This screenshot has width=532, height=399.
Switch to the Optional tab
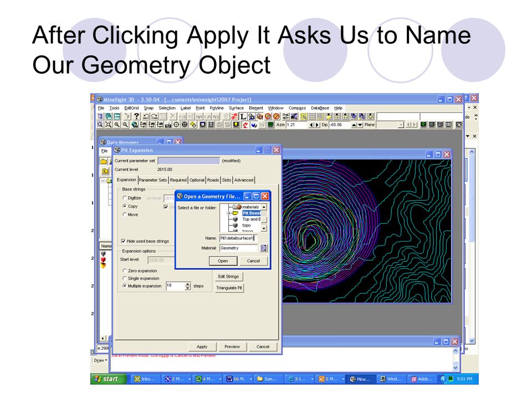pyautogui.click(x=197, y=180)
